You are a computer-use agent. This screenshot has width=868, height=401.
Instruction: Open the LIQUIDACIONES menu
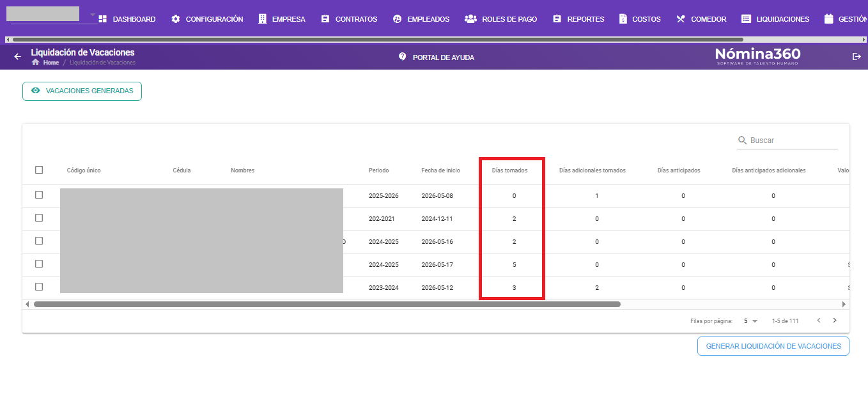(x=775, y=19)
